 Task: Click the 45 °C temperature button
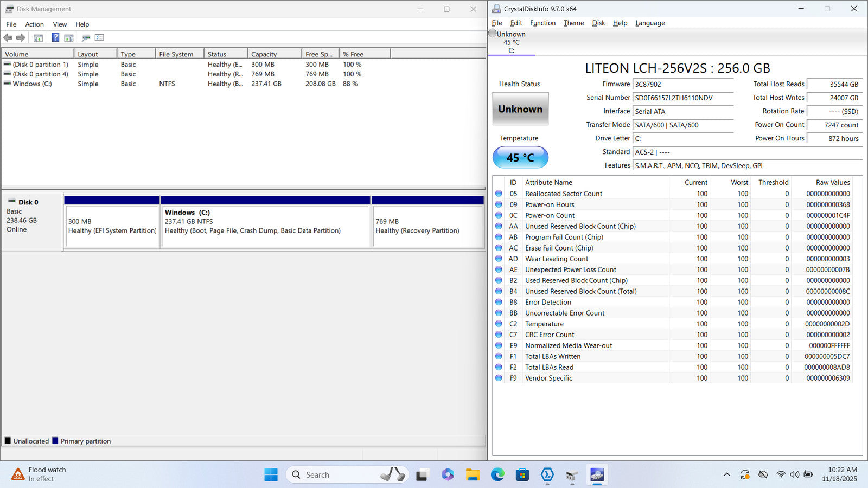(x=520, y=158)
